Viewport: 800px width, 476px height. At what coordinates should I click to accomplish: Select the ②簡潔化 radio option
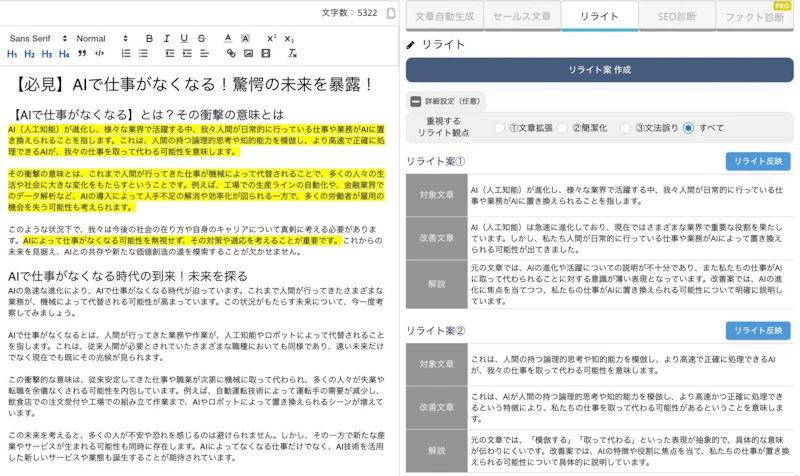[562, 128]
